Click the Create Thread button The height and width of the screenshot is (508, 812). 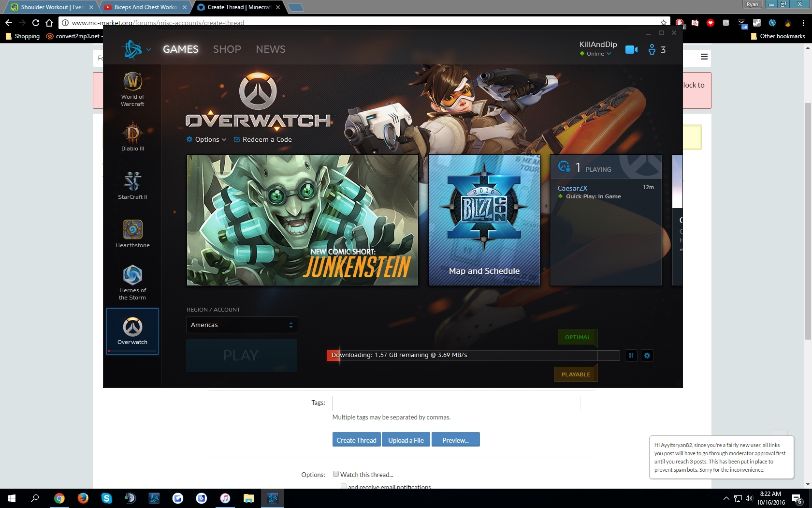[x=356, y=440]
